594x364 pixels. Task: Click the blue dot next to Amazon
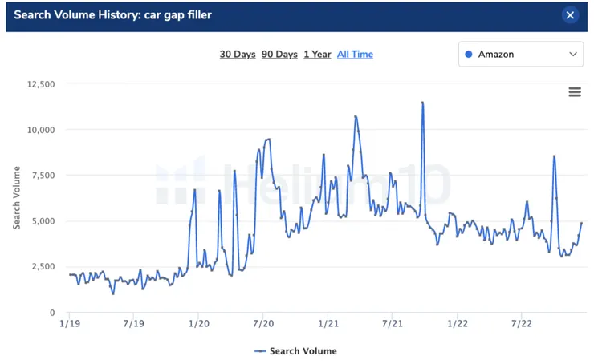coord(469,55)
